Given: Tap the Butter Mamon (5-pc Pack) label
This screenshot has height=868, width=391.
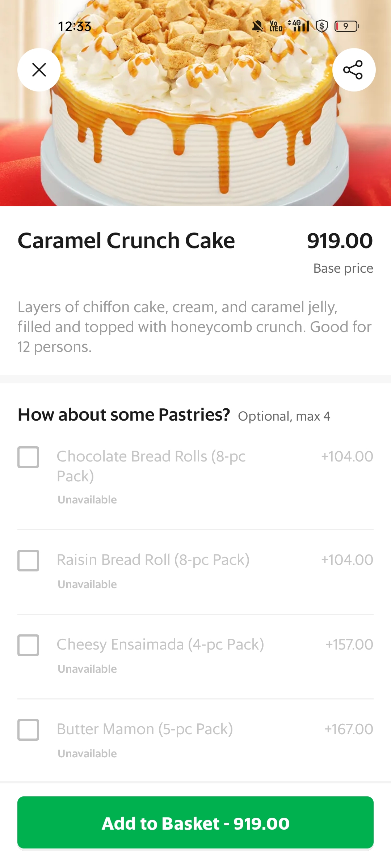Looking at the screenshot, I should 145,729.
